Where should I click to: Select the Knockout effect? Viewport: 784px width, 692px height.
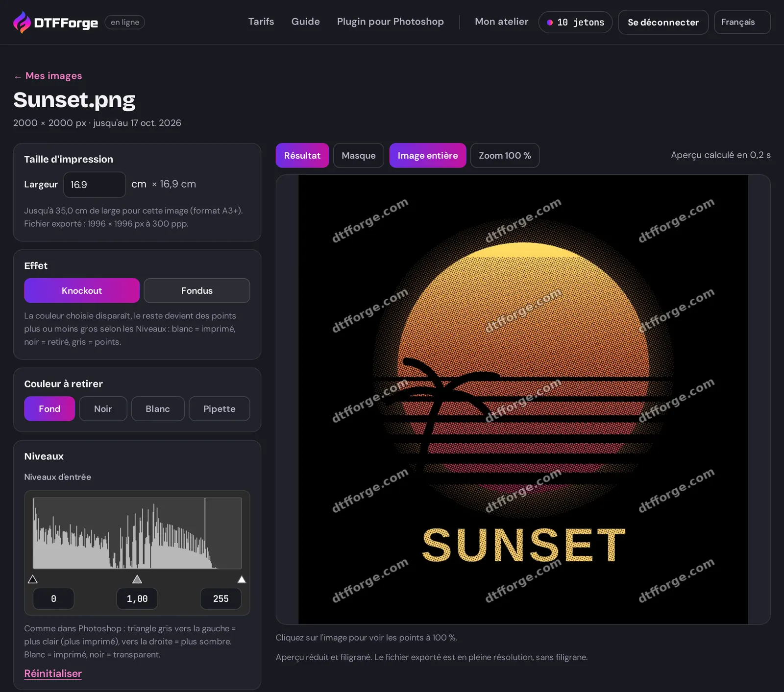[x=82, y=290]
